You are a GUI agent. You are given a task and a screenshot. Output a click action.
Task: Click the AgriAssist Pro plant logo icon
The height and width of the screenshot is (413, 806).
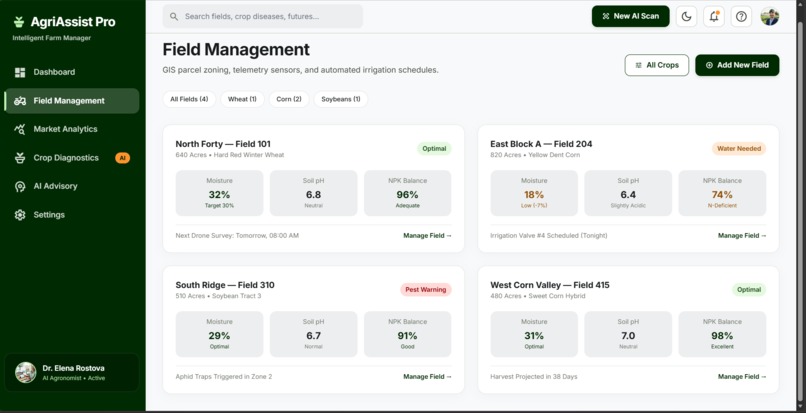pyautogui.click(x=19, y=22)
